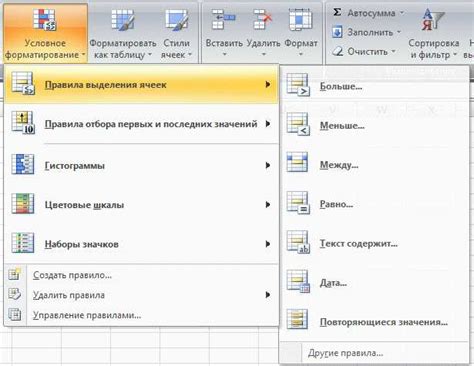Click the Дата calendar icon
Screen dimensions: 474x366
(298, 282)
